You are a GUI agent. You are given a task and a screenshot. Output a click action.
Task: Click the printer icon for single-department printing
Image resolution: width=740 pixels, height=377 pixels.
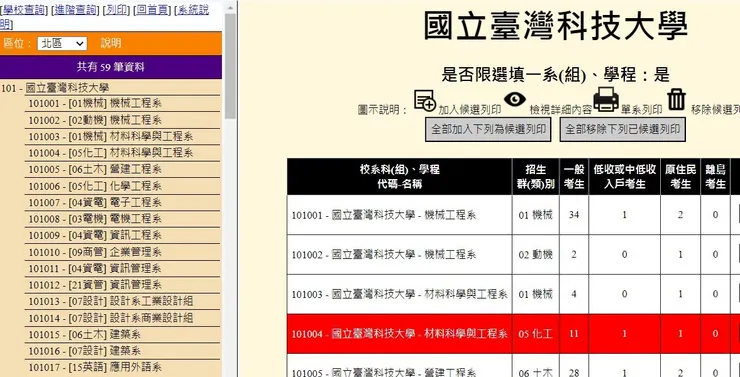pos(606,99)
